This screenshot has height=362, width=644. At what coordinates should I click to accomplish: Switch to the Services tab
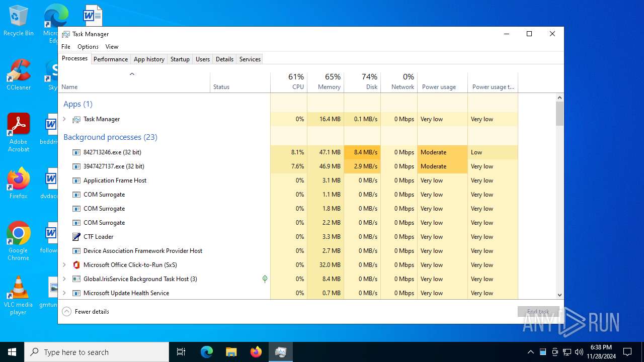(250, 59)
